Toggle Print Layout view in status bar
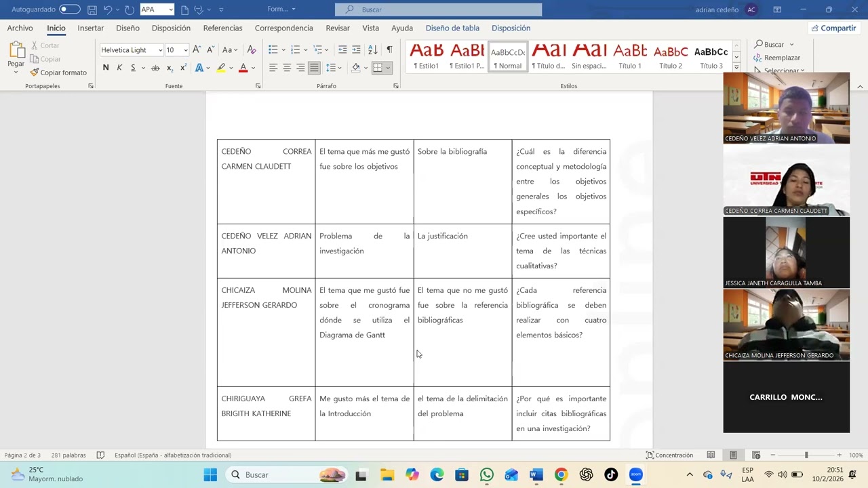Image resolution: width=868 pixels, height=488 pixels. [x=733, y=455]
